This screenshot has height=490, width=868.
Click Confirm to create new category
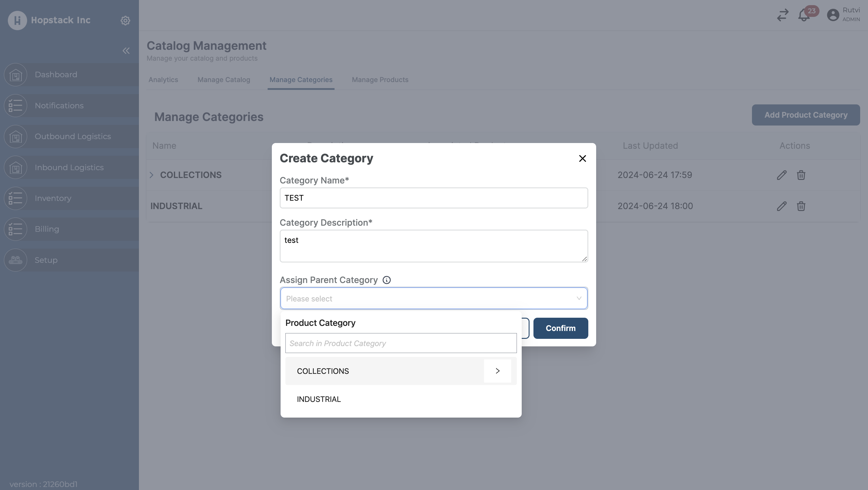tap(560, 328)
